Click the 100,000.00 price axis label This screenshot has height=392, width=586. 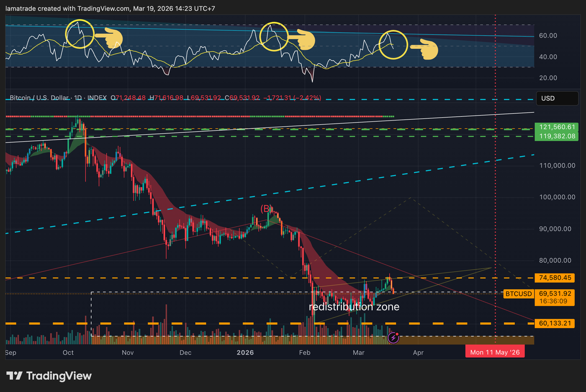558,197
